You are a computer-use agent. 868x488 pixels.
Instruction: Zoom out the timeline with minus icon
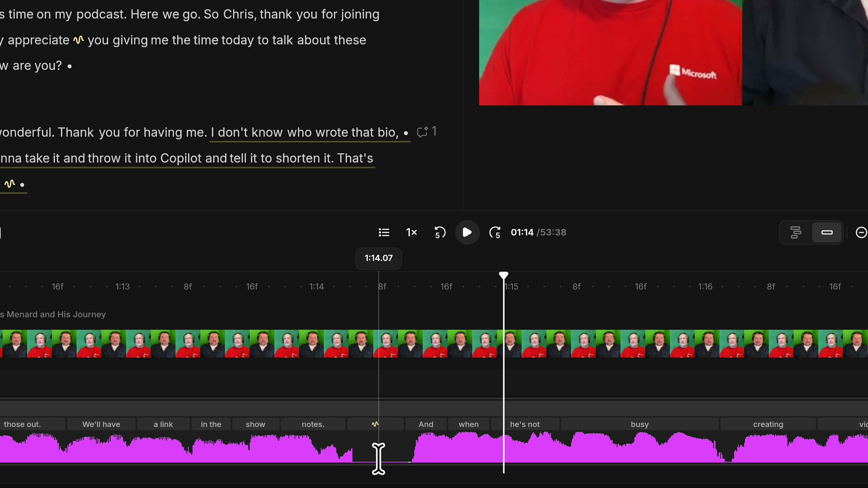(861, 233)
